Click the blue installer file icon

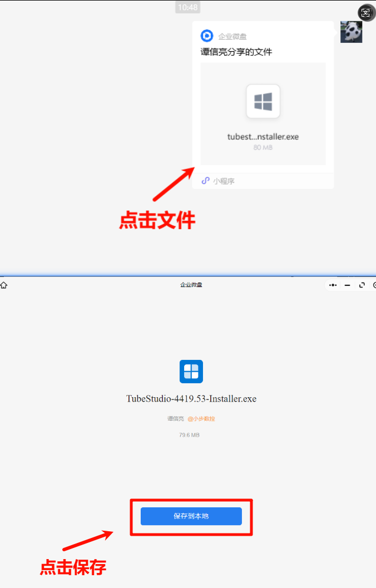[191, 371]
